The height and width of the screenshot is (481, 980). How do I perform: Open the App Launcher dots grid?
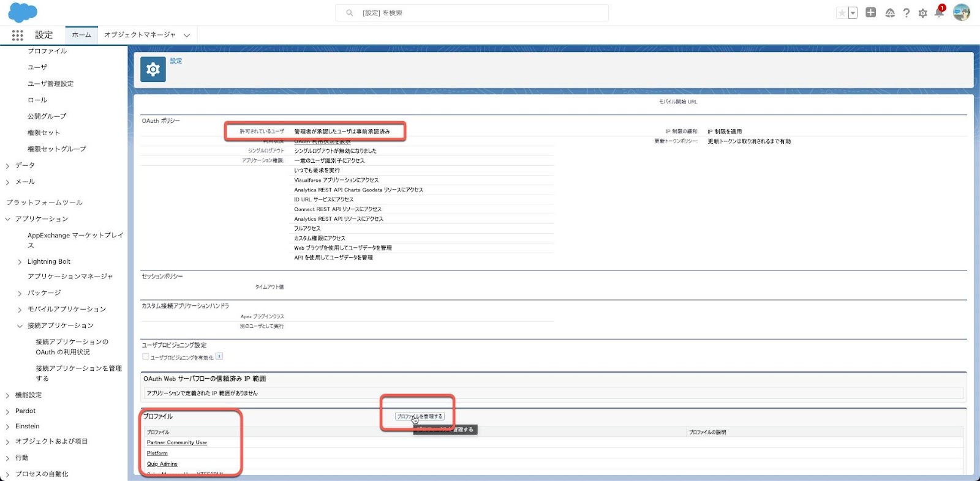[x=18, y=35]
